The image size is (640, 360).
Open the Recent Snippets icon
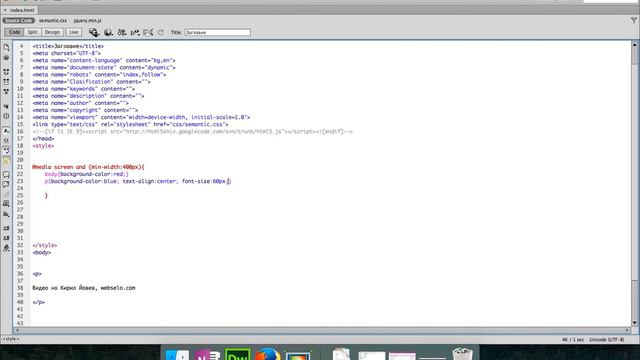click(6, 204)
